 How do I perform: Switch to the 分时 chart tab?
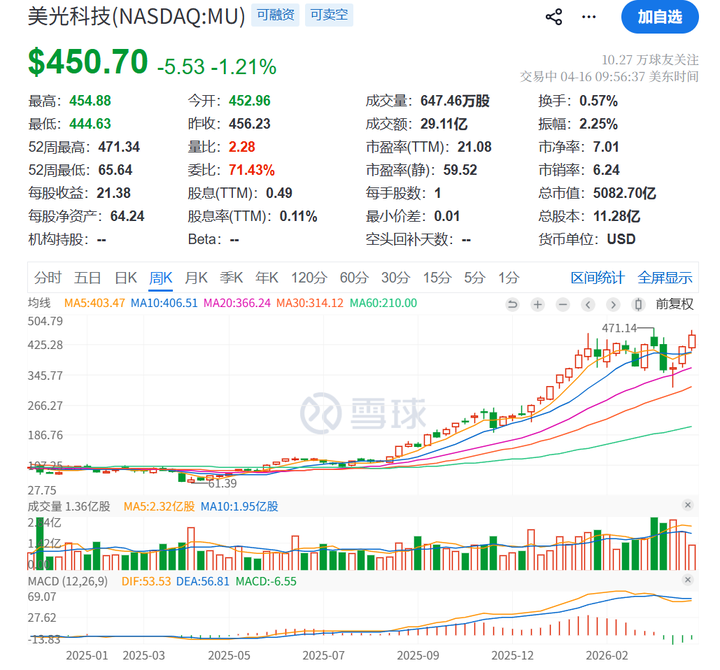coord(47,277)
